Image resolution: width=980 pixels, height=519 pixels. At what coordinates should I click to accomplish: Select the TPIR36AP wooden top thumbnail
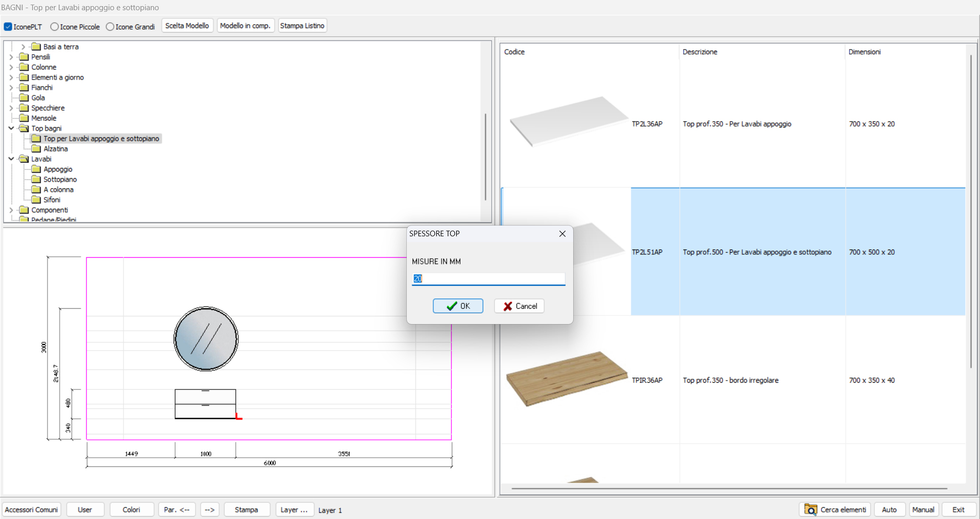coord(567,378)
